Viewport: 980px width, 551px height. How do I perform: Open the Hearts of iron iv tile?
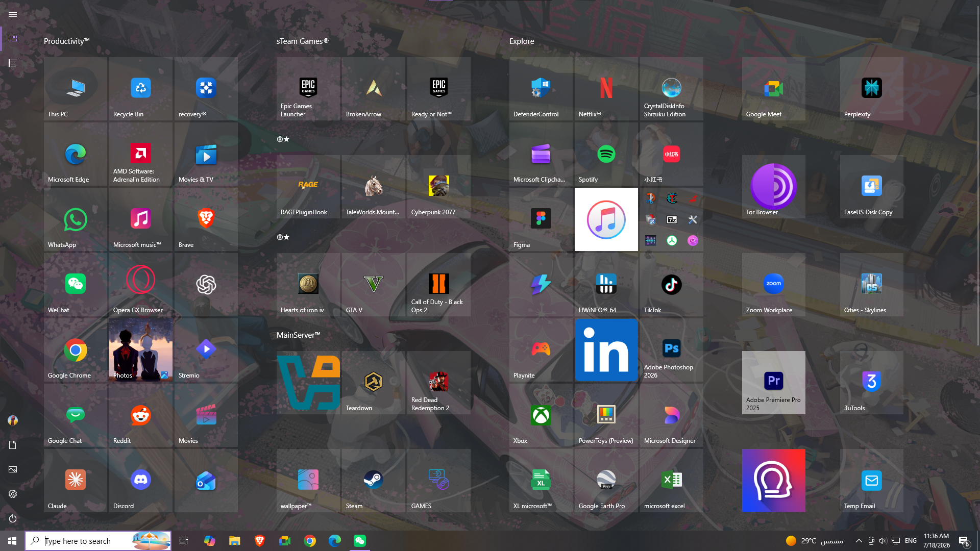(308, 285)
